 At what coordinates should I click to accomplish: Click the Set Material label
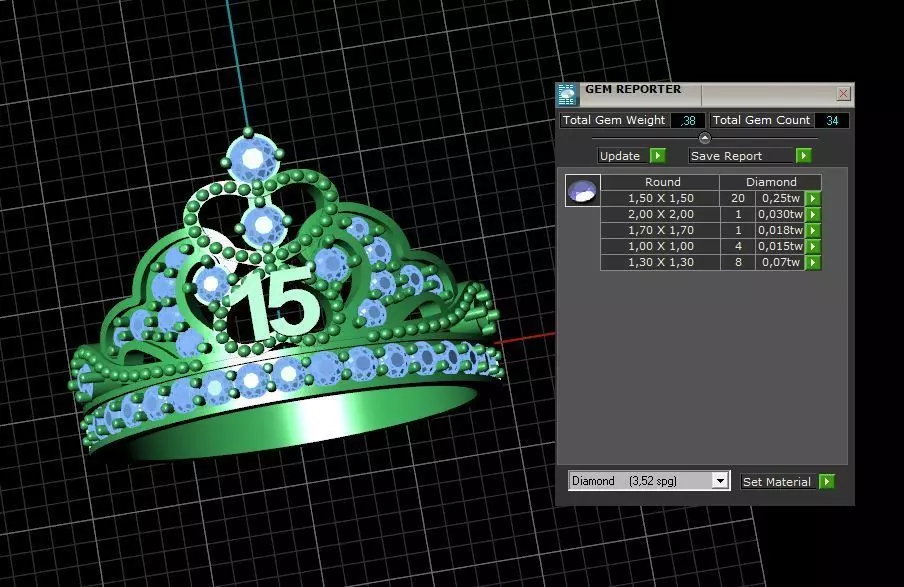[777, 481]
